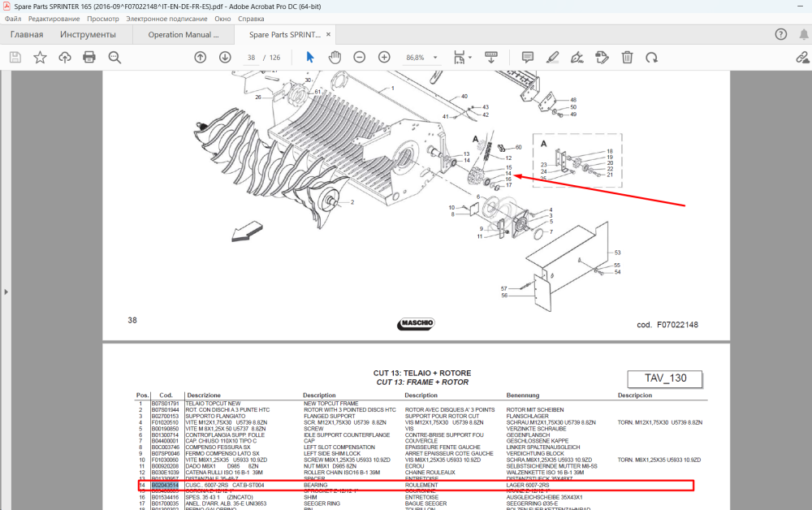Click text LAGER 6007-2RS
Viewport: 812px width, 510px height.
[x=528, y=485]
